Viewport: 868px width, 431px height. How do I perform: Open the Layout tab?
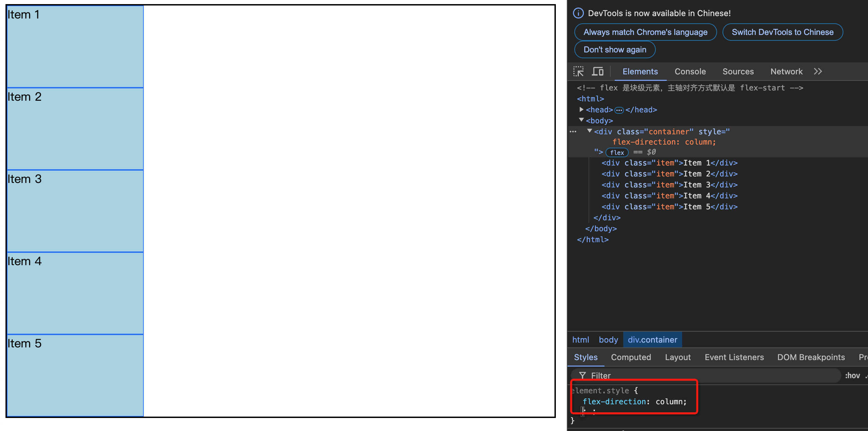[678, 357]
